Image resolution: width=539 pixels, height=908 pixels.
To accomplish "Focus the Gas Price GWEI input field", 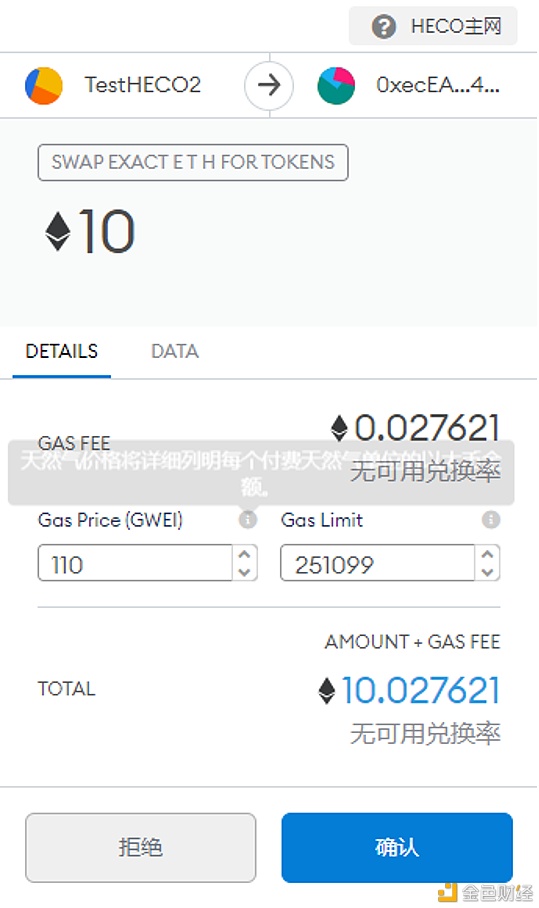I will [135, 563].
